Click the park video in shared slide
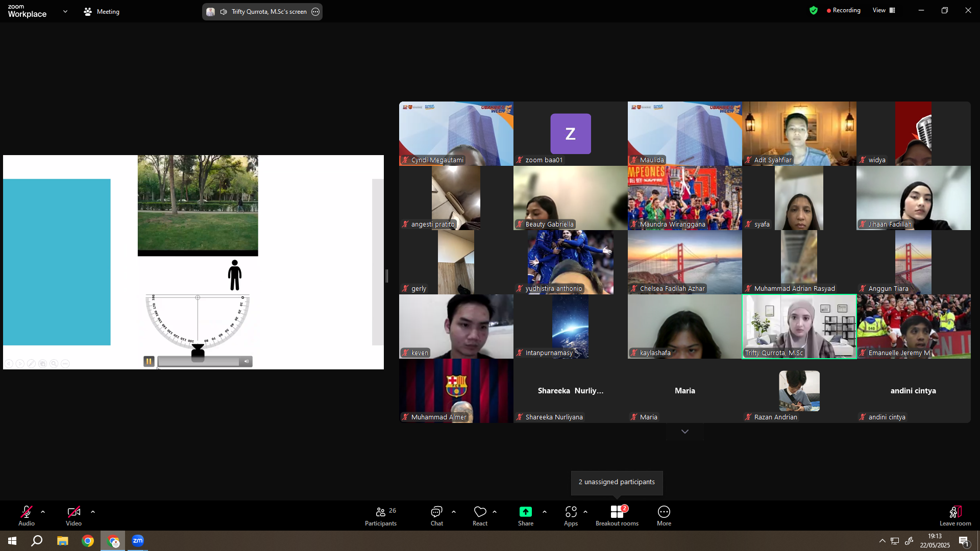Viewport: 980px width, 551px height. tap(198, 205)
